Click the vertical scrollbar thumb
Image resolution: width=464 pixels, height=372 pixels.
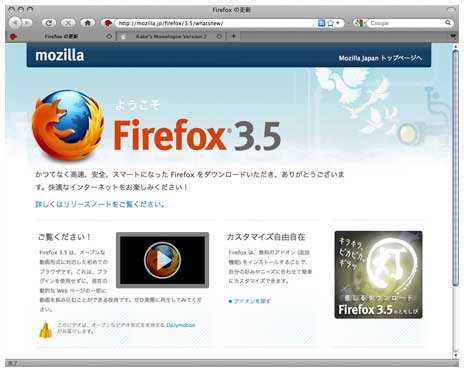click(455, 168)
